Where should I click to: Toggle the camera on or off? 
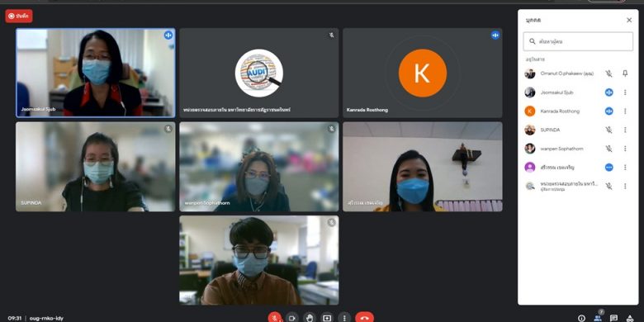[x=292, y=318]
